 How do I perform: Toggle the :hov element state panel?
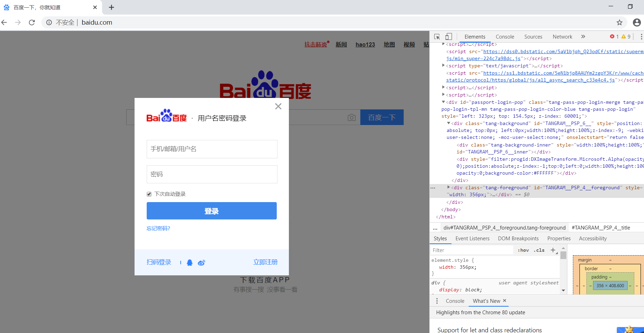pos(523,250)
